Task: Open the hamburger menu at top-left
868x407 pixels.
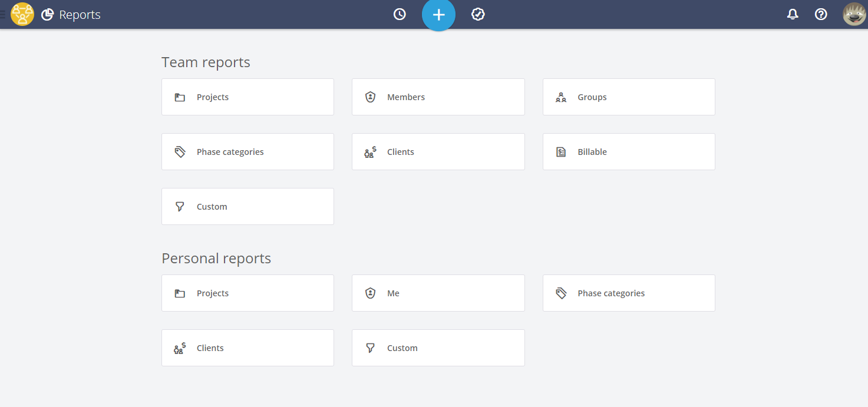Action: pyautogui.click(x=2, y=14)
